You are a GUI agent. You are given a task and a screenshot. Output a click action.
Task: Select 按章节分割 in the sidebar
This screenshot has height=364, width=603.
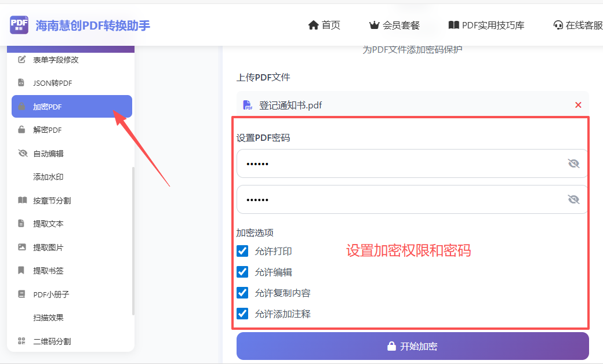[x=72, y=200]
